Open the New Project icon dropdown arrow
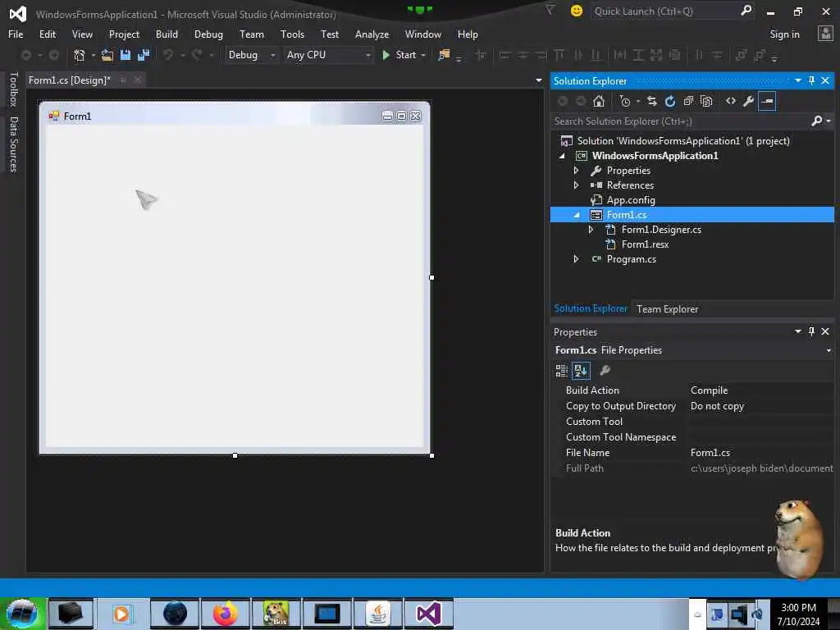This screenshot has height=630, width=840. 94,55
